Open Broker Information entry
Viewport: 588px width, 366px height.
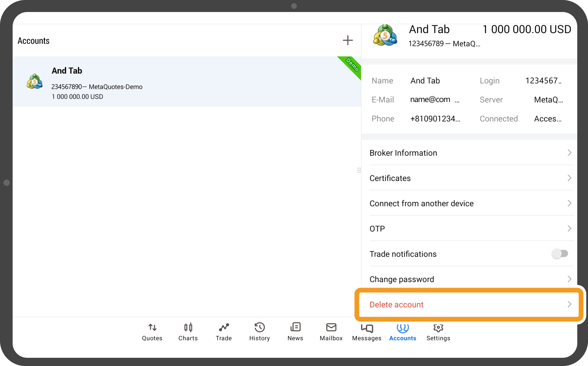coord(471,153)
